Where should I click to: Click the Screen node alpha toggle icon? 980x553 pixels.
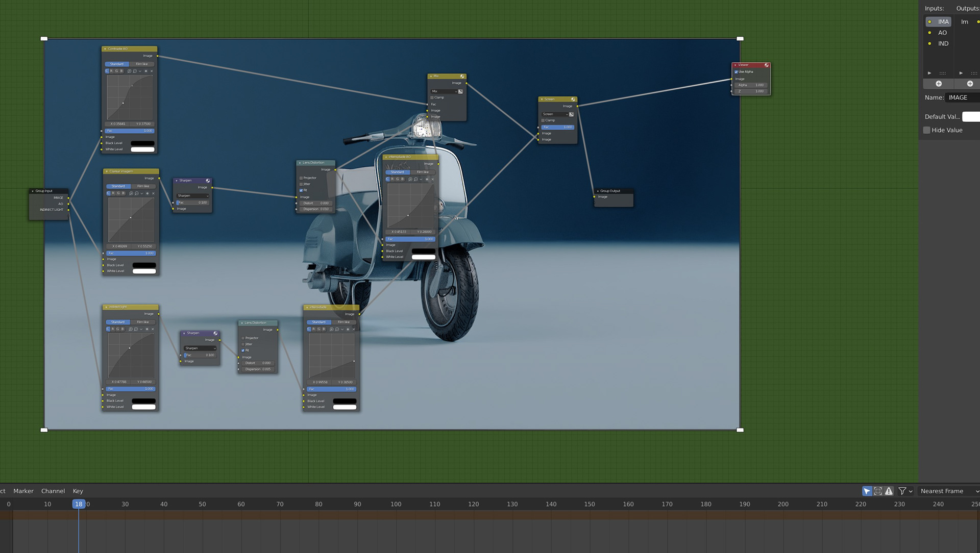(571, 114)
